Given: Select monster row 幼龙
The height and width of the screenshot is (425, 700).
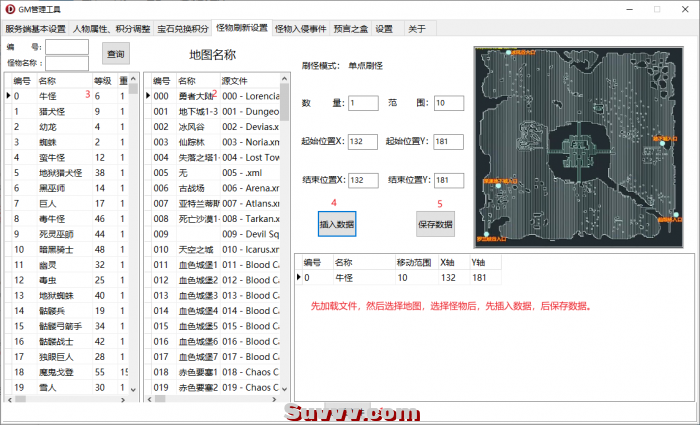Looking at the screenshot, I should click(67, 127).
